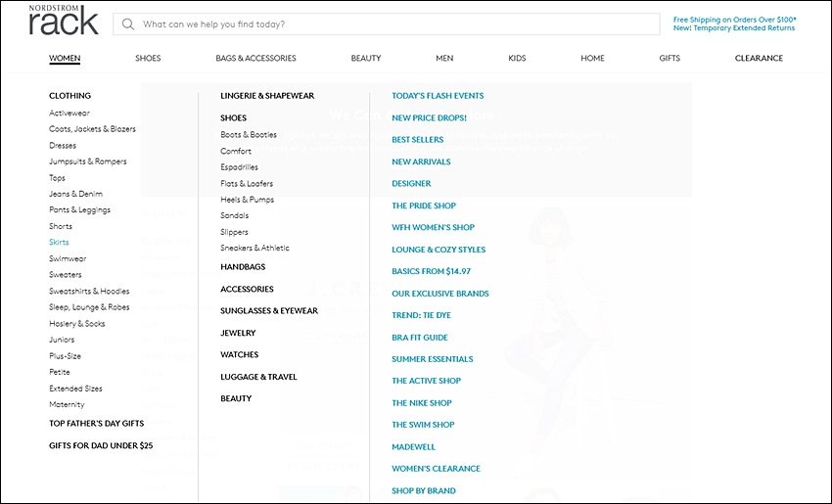Choose Pants & Leggings
The height and width of the screenshot is (504, 832).
[79, 210]
